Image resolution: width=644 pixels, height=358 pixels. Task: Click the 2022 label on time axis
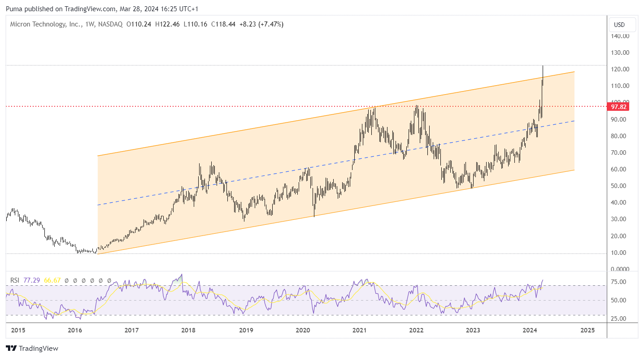[x=416, y=330]
